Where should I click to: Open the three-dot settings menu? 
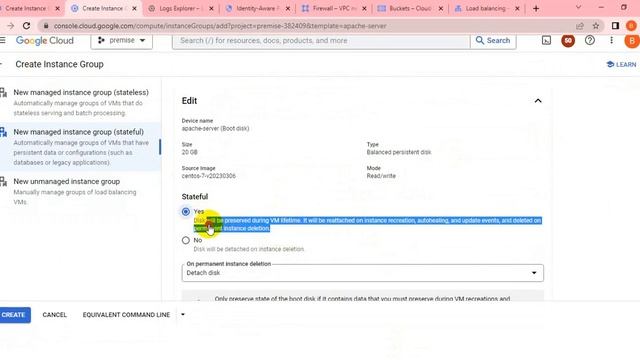(x=611, y=40)
